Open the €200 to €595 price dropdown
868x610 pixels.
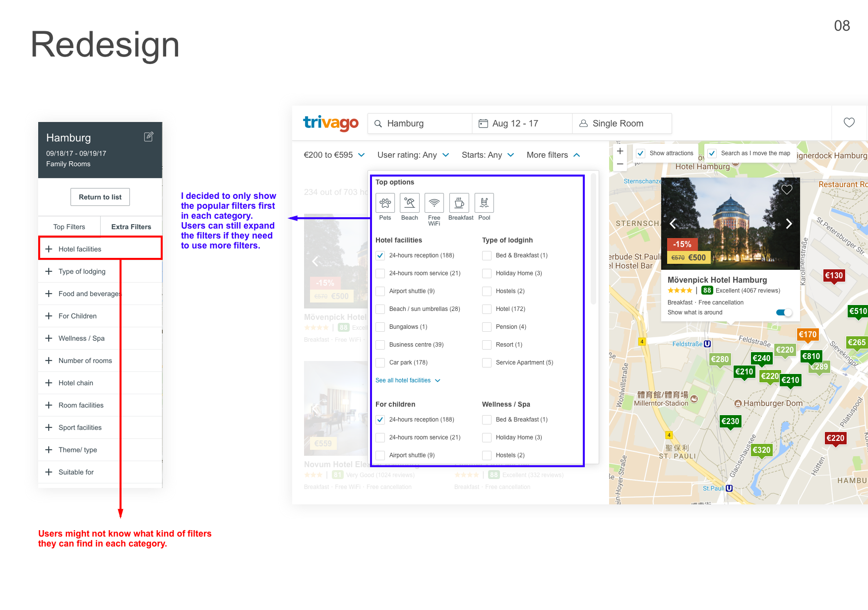tap(334, 155)
